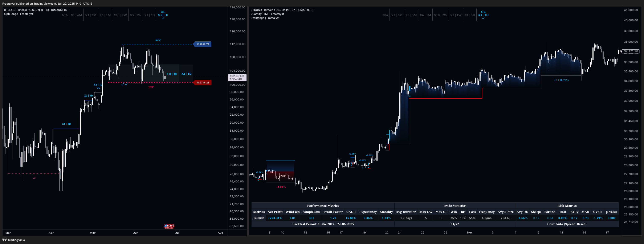This screenshot has width=644, height=244.
Task: Click the 37,171.90 price label on 3h chart
Action: (631, 51)
